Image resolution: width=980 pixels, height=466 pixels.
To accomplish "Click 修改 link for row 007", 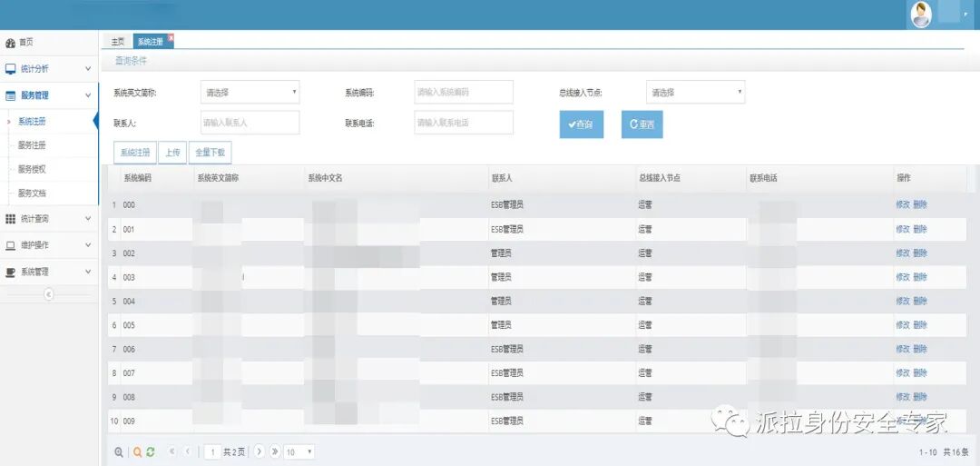I will (x=903, y=372).
